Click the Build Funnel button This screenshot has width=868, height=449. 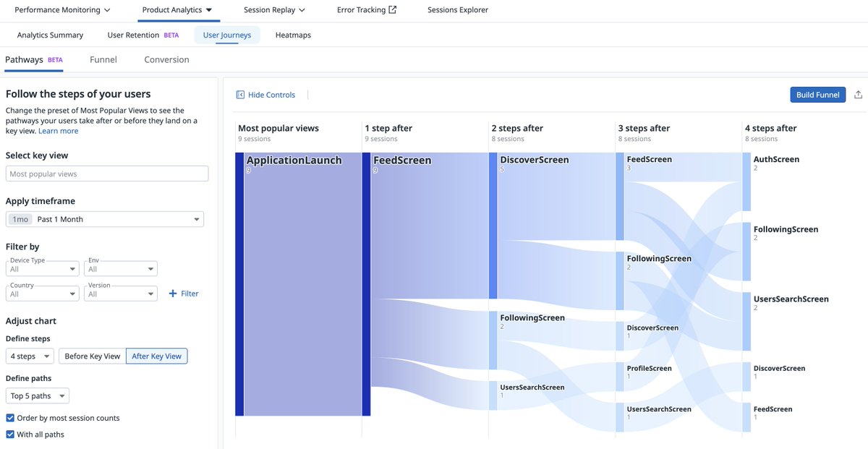click(x=817, y=95)
